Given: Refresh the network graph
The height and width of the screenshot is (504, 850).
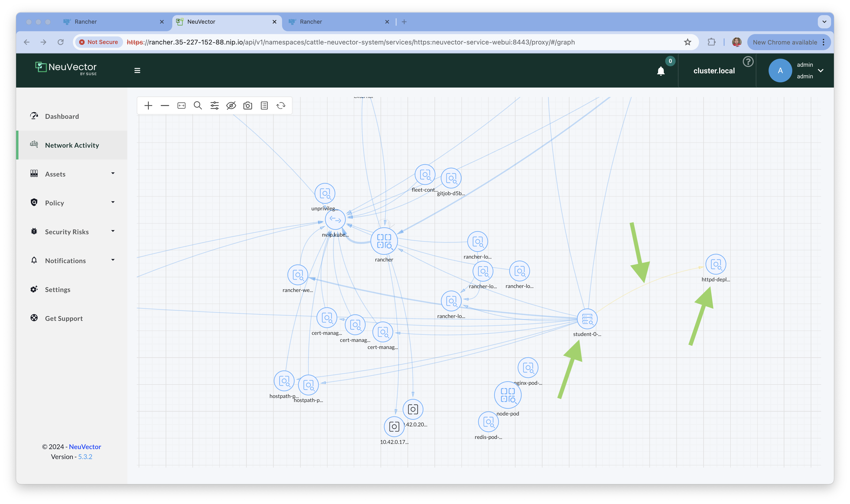Looking at the screenshot, I should pyautogui.click(x=281, y=106).
